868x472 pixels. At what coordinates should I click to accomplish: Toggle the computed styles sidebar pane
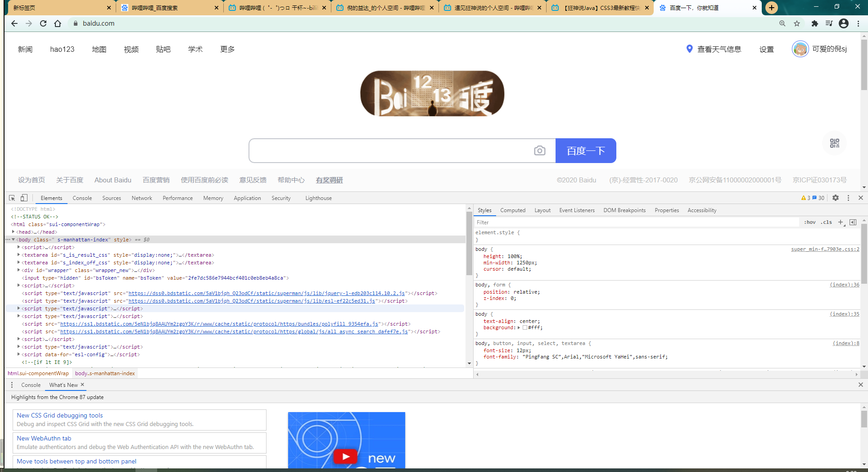pos(853,222)
